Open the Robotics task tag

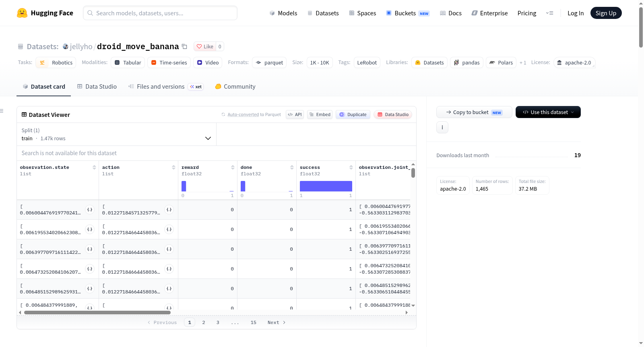point(56,62)
